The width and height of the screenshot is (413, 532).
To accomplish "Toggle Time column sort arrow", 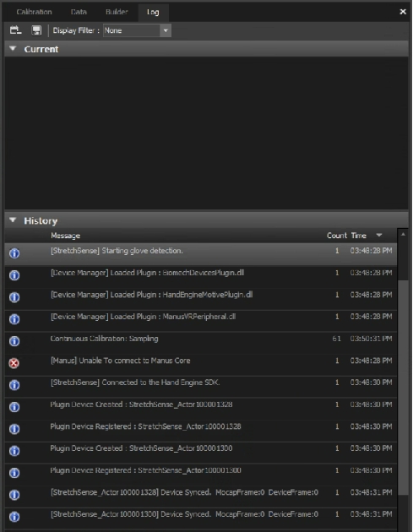I will point(379,235).
